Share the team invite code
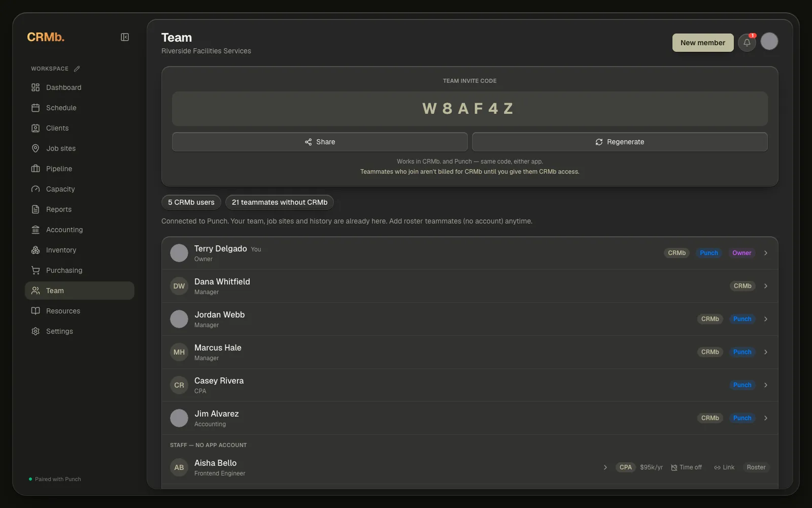812x508 pixels. coord(320,142)
